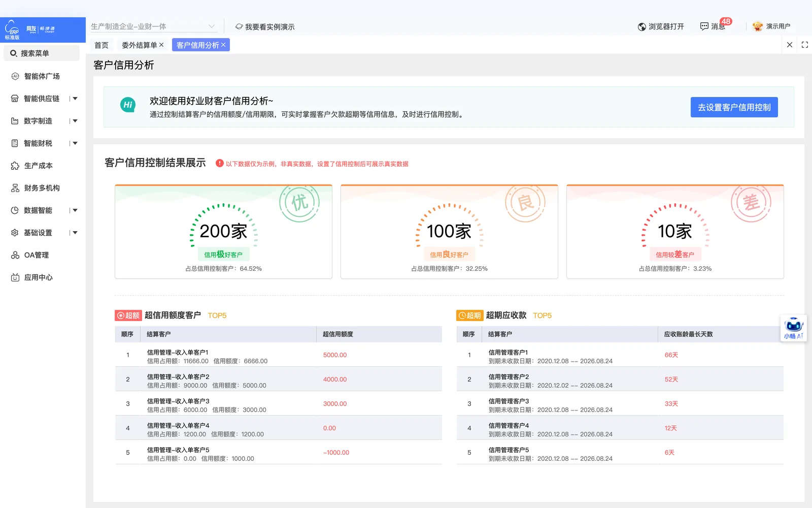Click the 智能体广场 AI icon
The width and height of the screenshot is (812, 508).
(15, 76)
